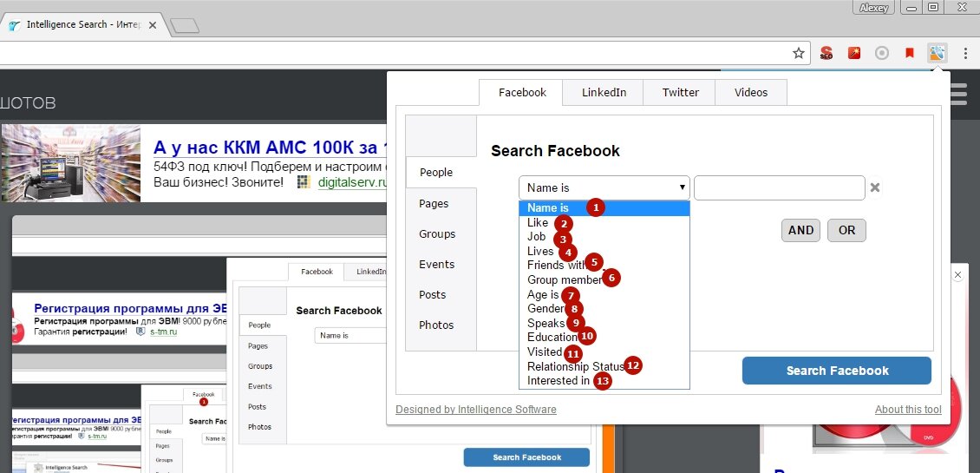This screenshot has height=473, width=980.
Task: Choose 'Gender' in the dropdown list
Action: click(604, 309)
